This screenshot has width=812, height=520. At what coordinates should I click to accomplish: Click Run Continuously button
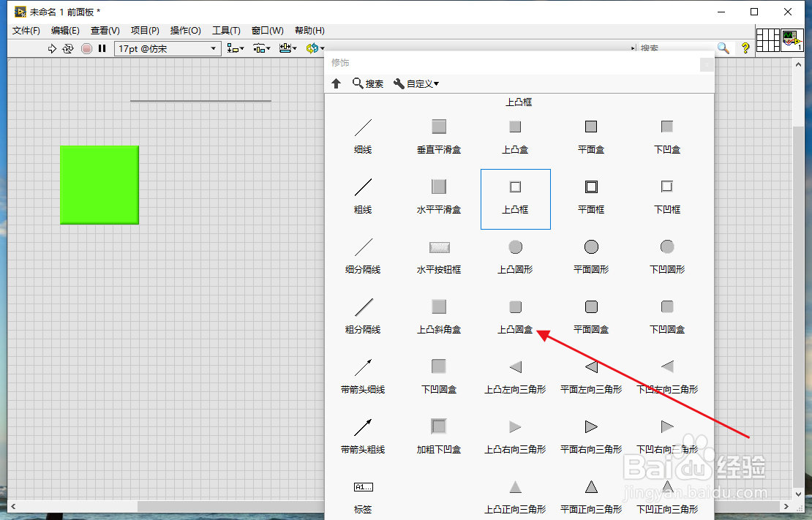tap(68, 49)
